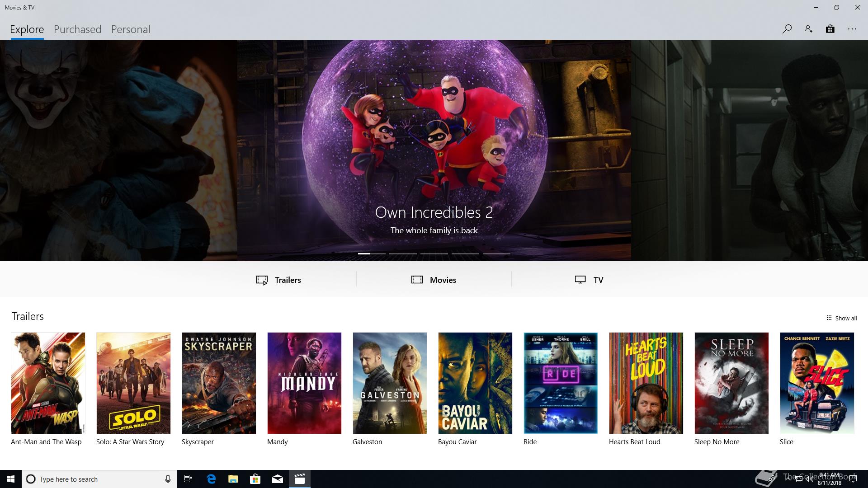Open the Ant-Man and The Wasp poster
The width and height of the screenshot is (868, 488).
pos(48,383)
